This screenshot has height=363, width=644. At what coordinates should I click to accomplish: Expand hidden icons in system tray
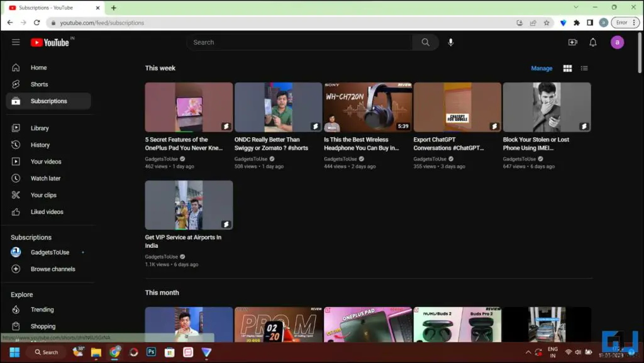click(528, 352)
